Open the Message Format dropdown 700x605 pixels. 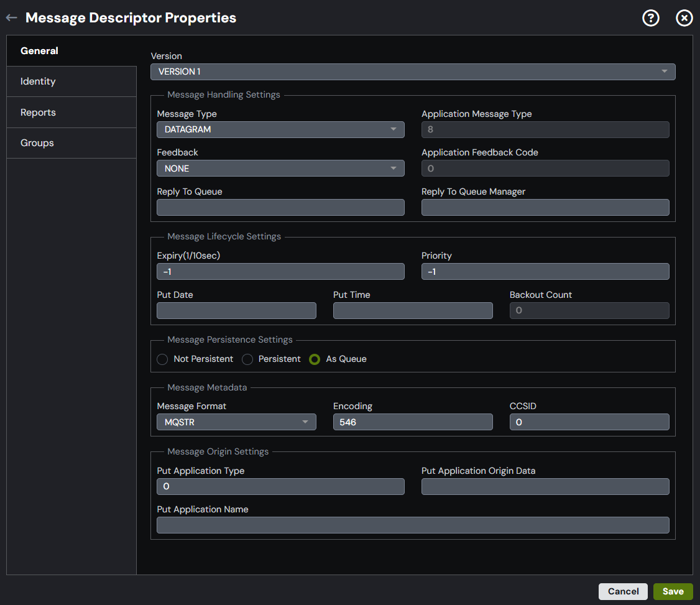236,422
